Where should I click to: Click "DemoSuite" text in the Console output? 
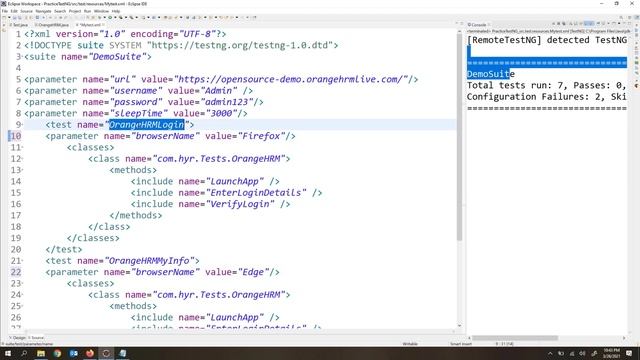point(491,74)
